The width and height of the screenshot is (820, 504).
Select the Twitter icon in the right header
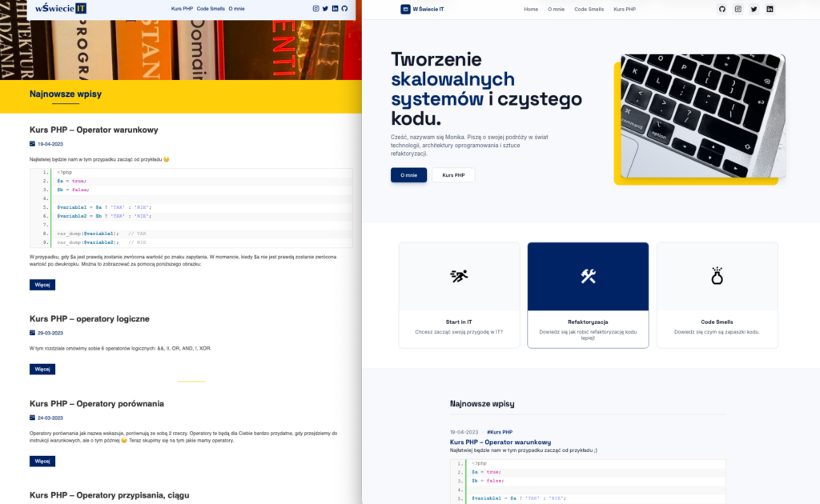pos(754,9)
